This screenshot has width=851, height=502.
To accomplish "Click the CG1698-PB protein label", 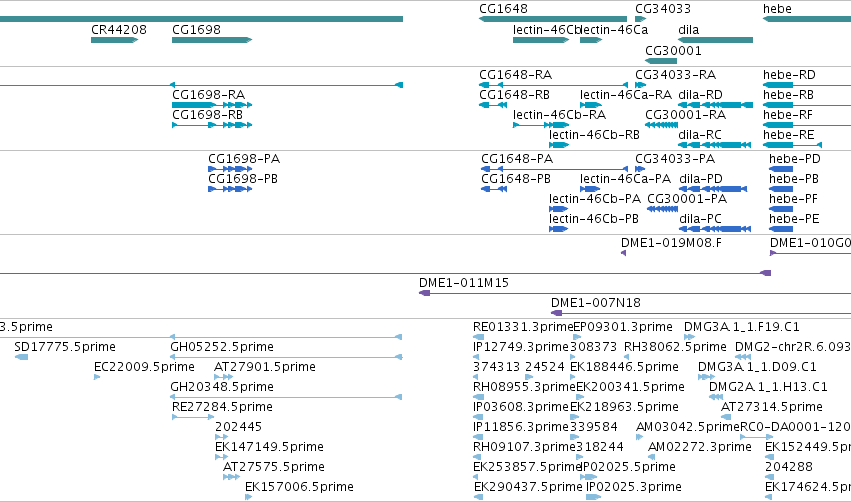I will point(243,179).
